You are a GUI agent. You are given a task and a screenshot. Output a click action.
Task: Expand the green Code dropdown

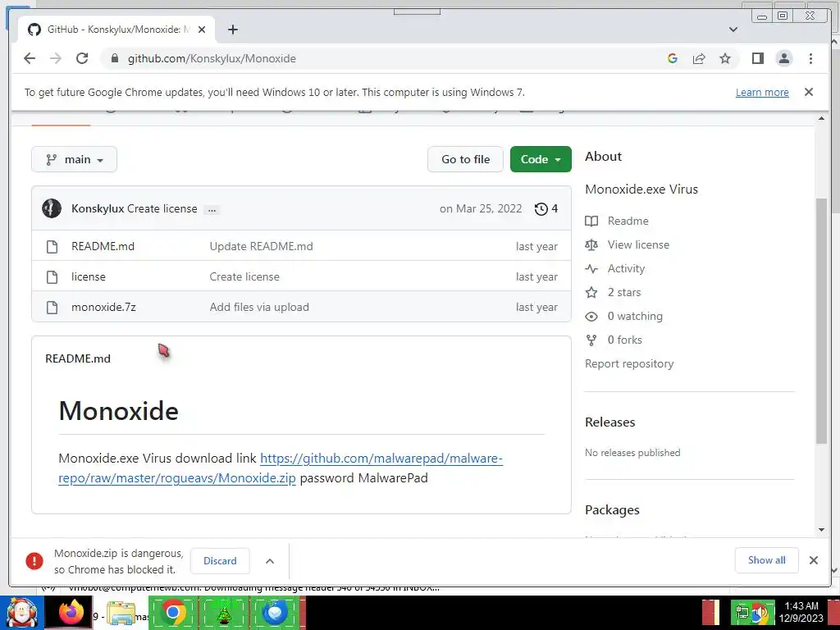[x=541, y=159]
